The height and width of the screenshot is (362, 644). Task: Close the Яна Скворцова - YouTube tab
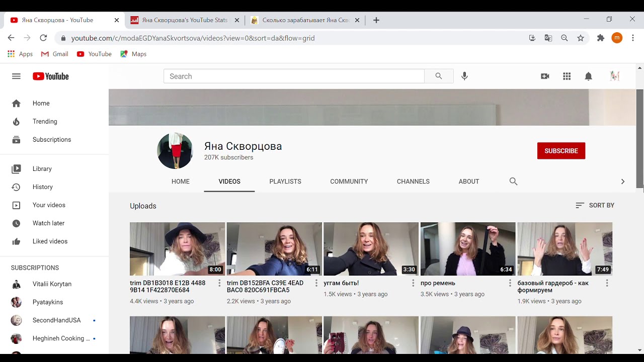(117, 20)
